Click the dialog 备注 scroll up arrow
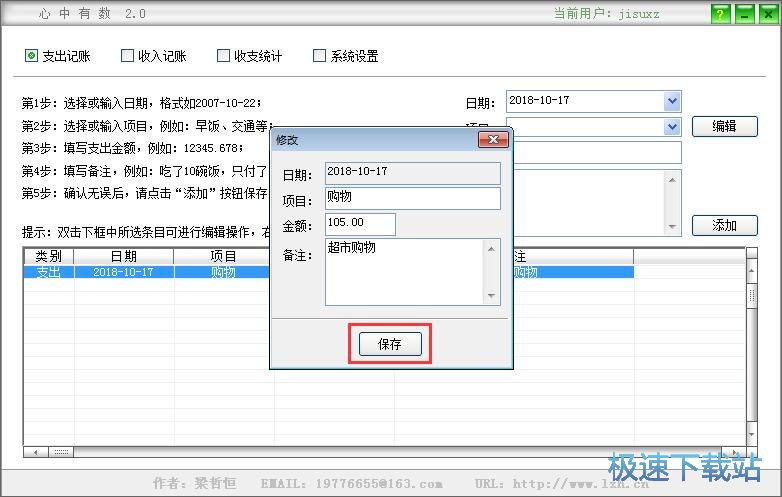Screen dimensions: 782x497 click(491, 248)
